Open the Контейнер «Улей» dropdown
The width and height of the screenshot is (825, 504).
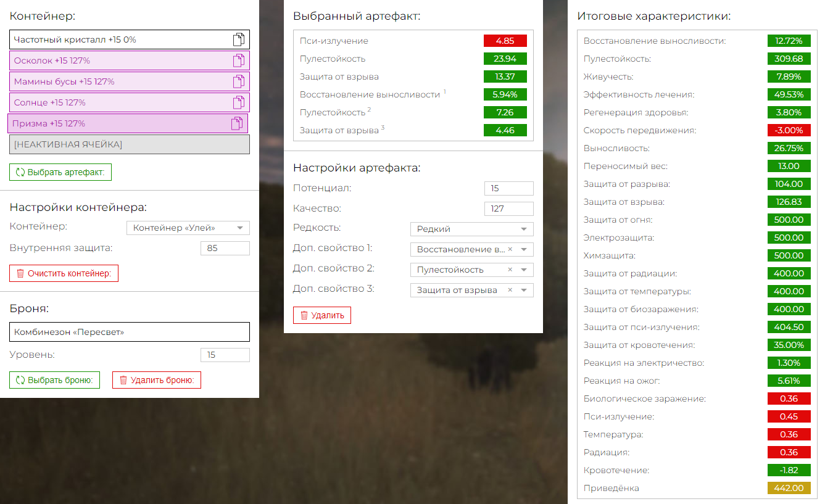point(188,228)
